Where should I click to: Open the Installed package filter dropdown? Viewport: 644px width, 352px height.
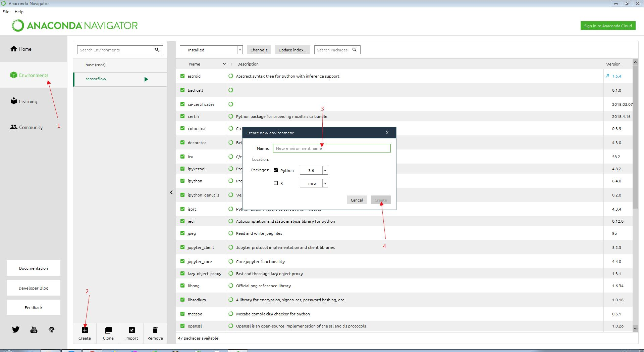pos(211,50)
